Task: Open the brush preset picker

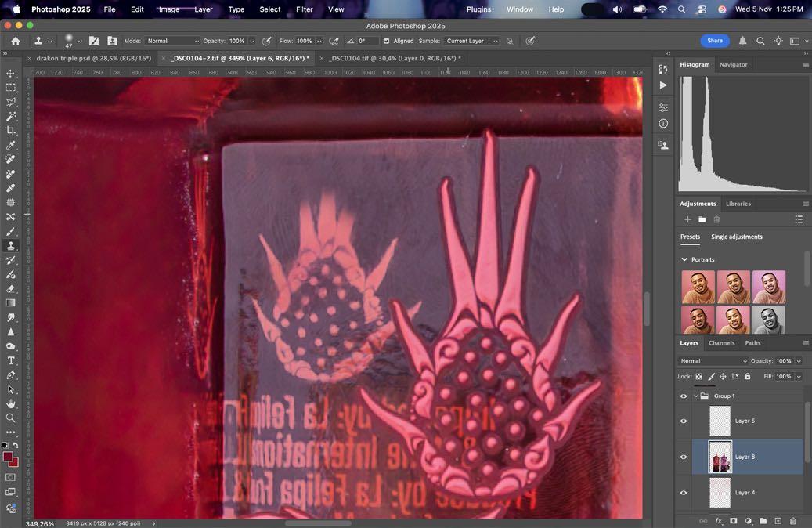Action: click(x=80, y=41)
